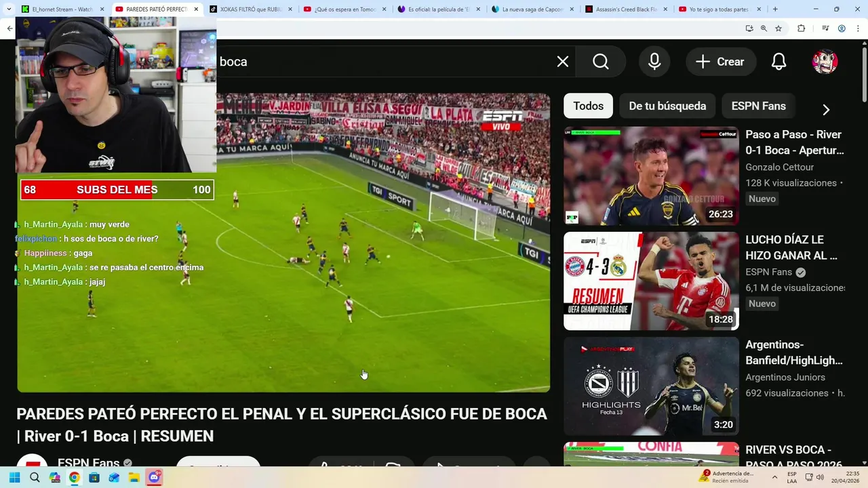Click the ESPN Fans channel name under the video
The image size is (868, 488).
pyautogui.click(x=88, y=462)
